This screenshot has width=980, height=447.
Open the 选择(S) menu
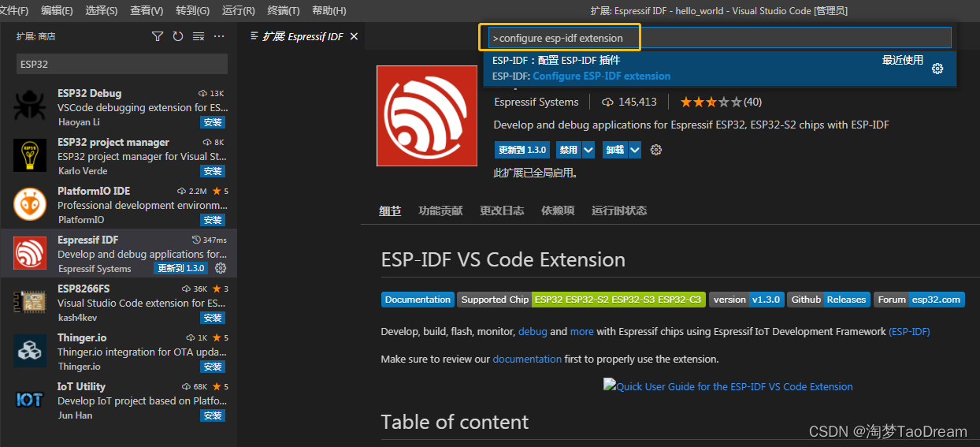click(101, 10)
